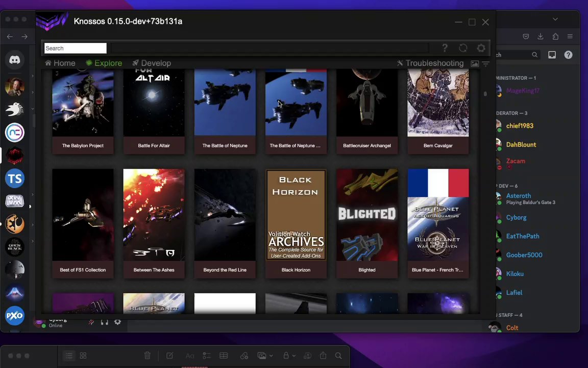Image resolution: width=588 pixels, height=368 pixels.
Task: Open the mod filter/sort icon in Knossos
Action: [485, 64]
